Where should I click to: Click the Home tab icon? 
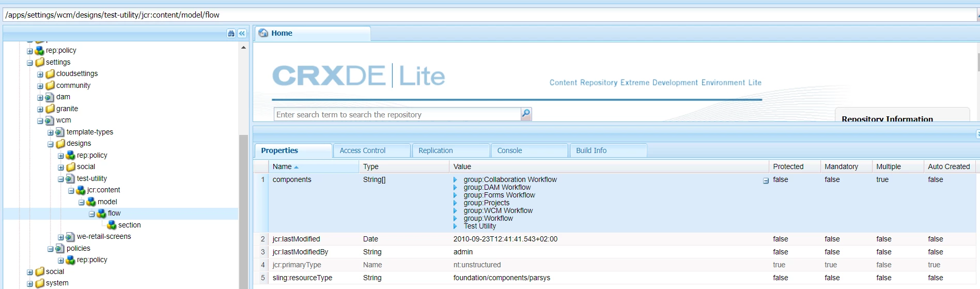[263, 33]
